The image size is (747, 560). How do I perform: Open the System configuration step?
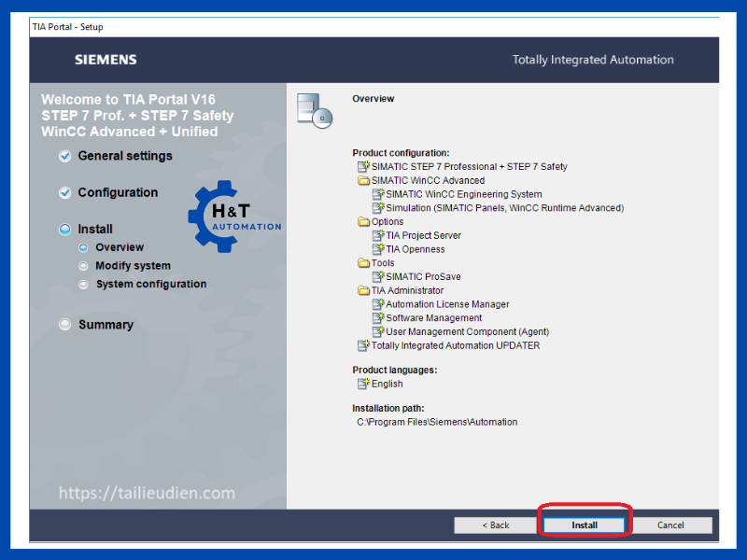click(150, 284)
